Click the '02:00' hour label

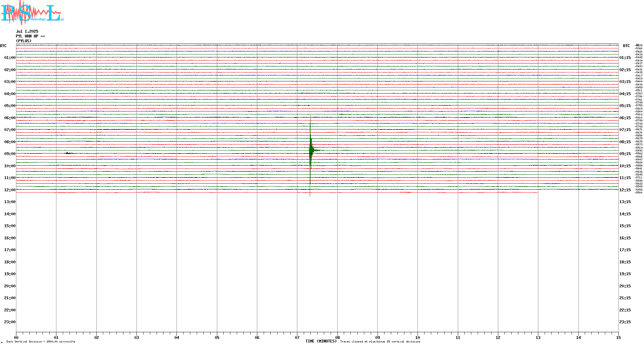(x=10, y=70)
